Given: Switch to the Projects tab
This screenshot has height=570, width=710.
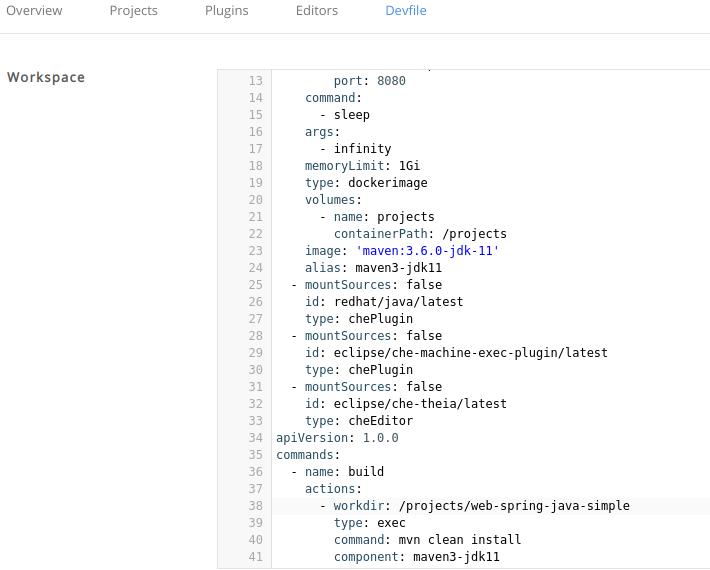Looking at the screenshot, I should (x=133, y=11).
